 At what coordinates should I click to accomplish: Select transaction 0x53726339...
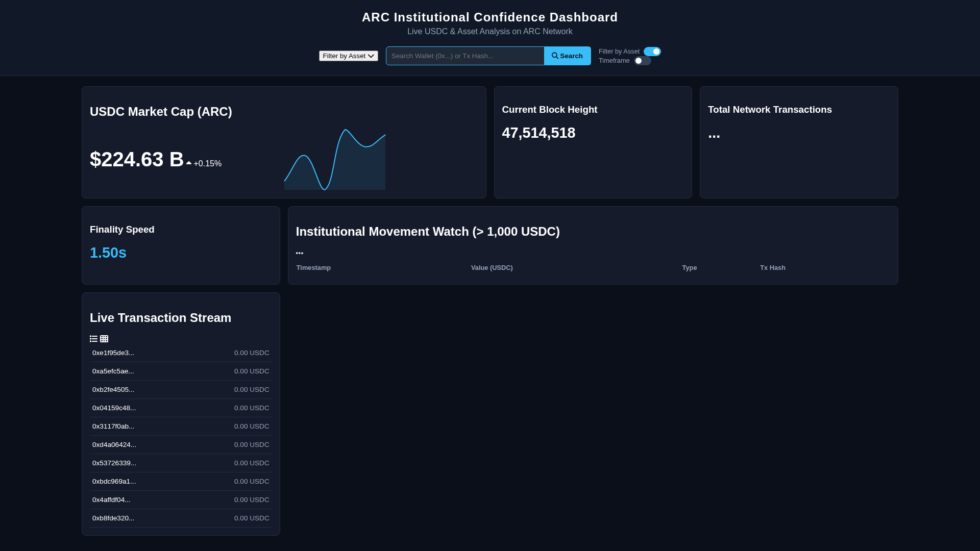coord(181,463)
